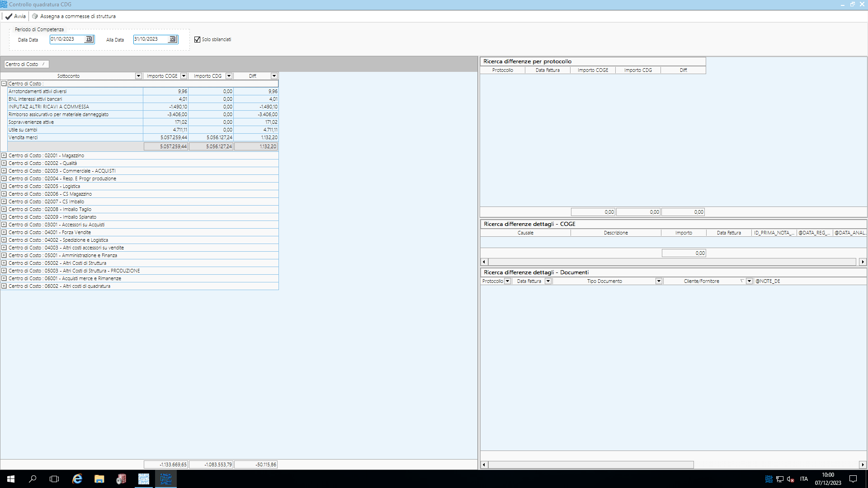Open Alla Data calendar picker
This screenshot has height=488, width=868.
[x=173, y=39]
